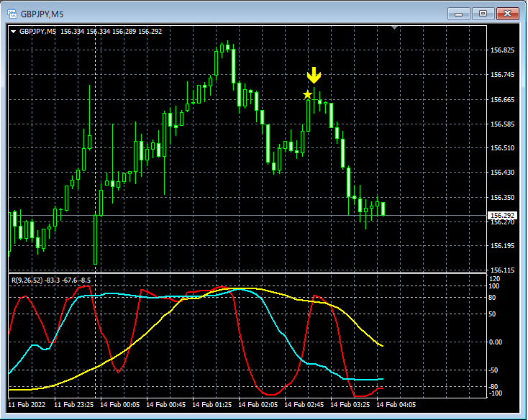Click the 156.585 price scale label
Screen dimensions: 528x420
502,124
